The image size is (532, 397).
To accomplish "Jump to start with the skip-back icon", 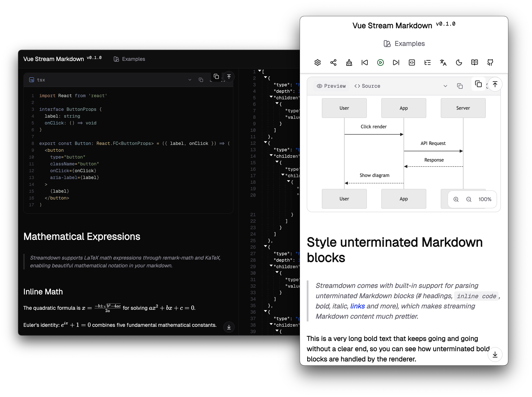I will click(x=365, y=63).
